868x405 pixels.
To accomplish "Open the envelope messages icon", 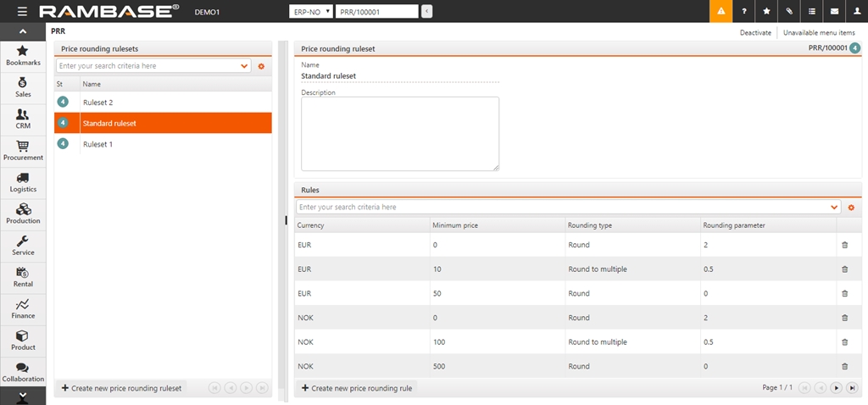I will [834, 11].
